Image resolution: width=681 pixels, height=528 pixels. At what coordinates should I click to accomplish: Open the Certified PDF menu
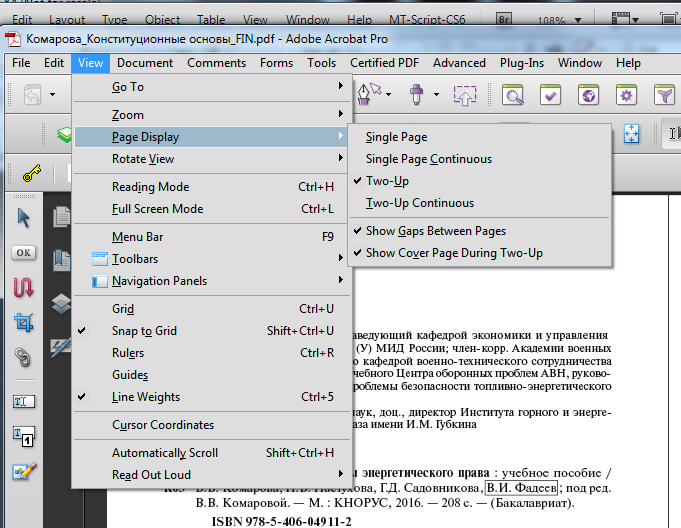384,63
